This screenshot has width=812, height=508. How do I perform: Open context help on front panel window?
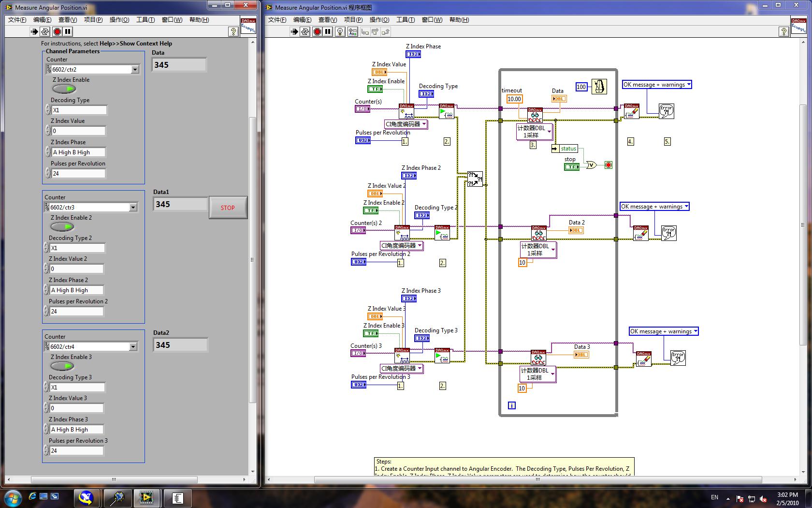coord(233,32)
